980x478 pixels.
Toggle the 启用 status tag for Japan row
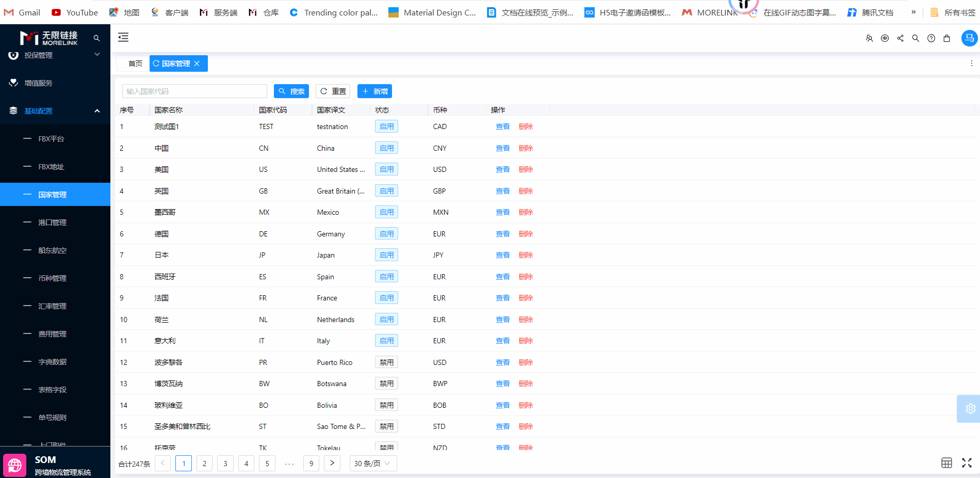point(386,255)
